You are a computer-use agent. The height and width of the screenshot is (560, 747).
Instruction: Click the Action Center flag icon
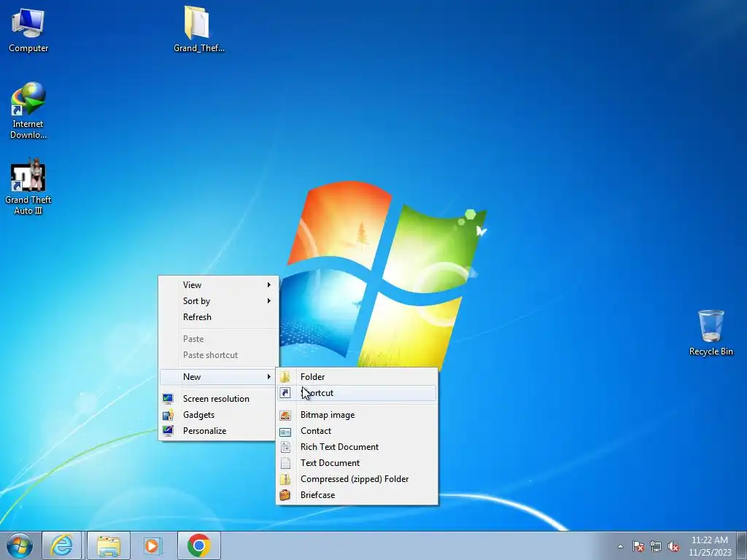(638, 546)
